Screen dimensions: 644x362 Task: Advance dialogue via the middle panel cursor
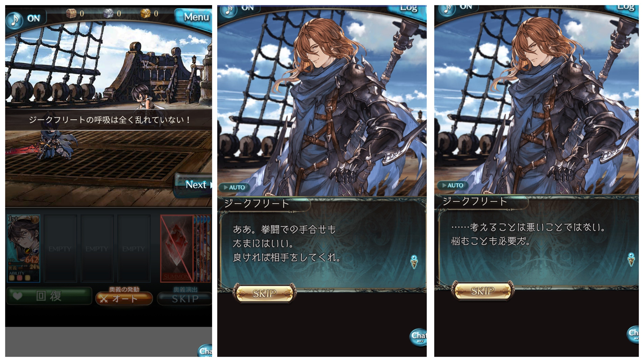pos(414,262)
